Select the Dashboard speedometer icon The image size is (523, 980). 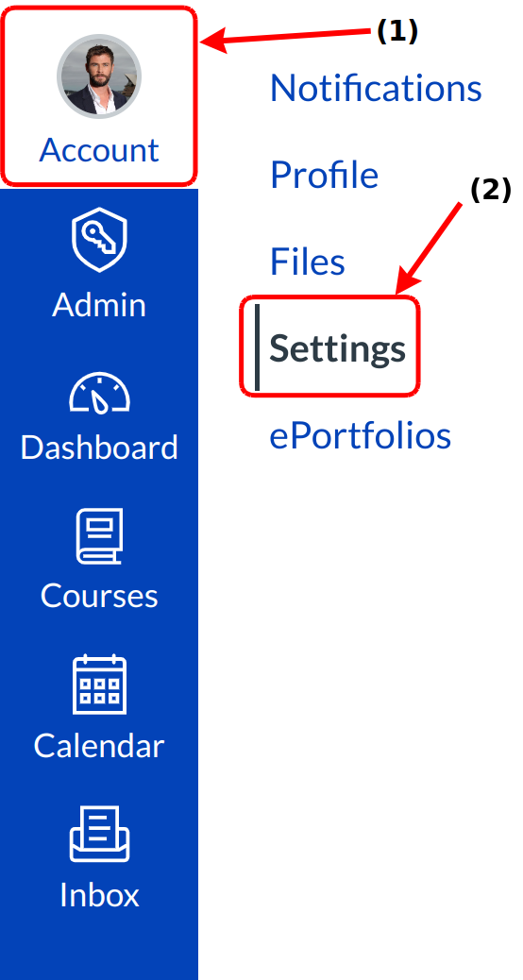point(99,393)
